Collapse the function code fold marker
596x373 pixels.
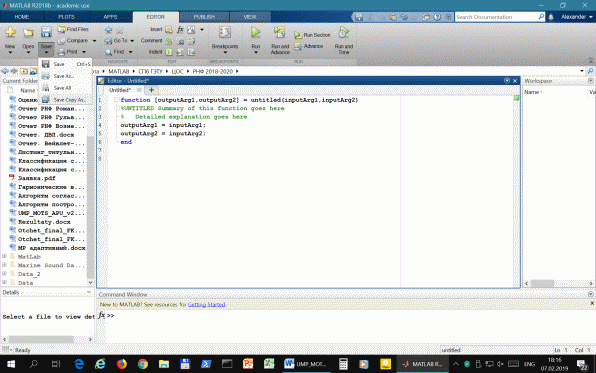click(117, 100)
